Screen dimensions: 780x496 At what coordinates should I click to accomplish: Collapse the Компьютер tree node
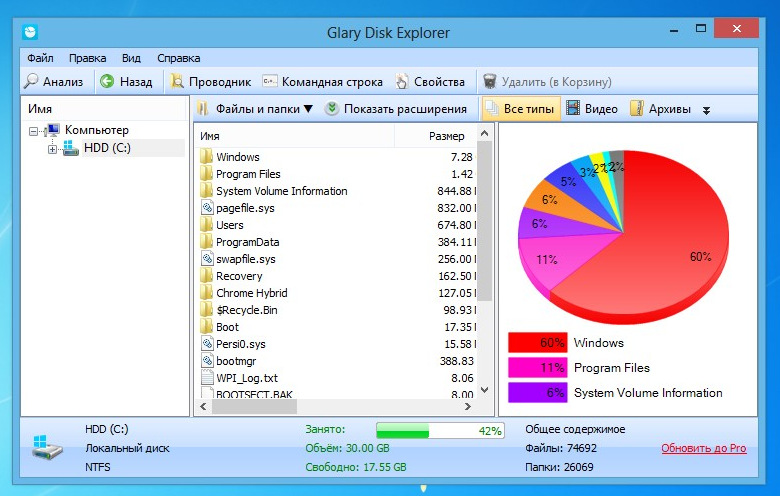[x=33, y=131]
